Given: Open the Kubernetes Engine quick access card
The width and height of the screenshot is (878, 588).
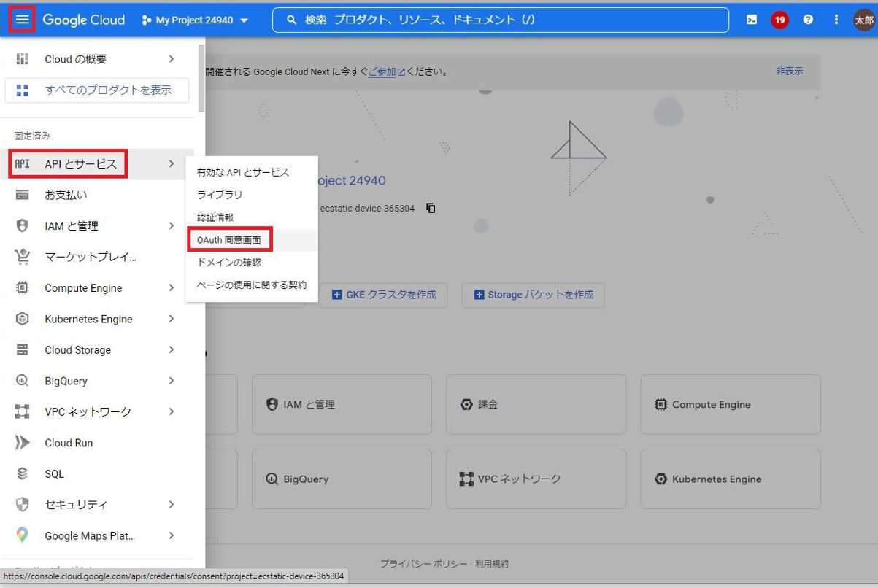Looking at the screenshot, I should [x=731, y=479].
